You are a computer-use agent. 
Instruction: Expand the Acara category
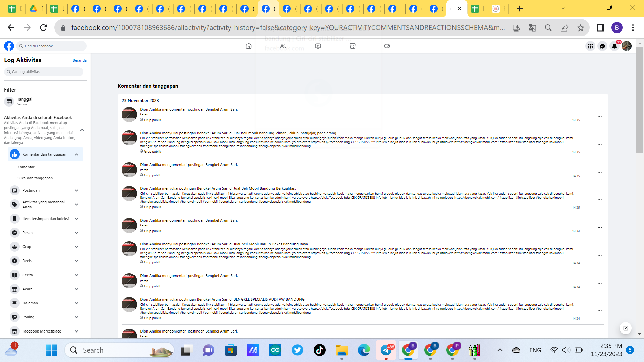[x=77, y=289]
